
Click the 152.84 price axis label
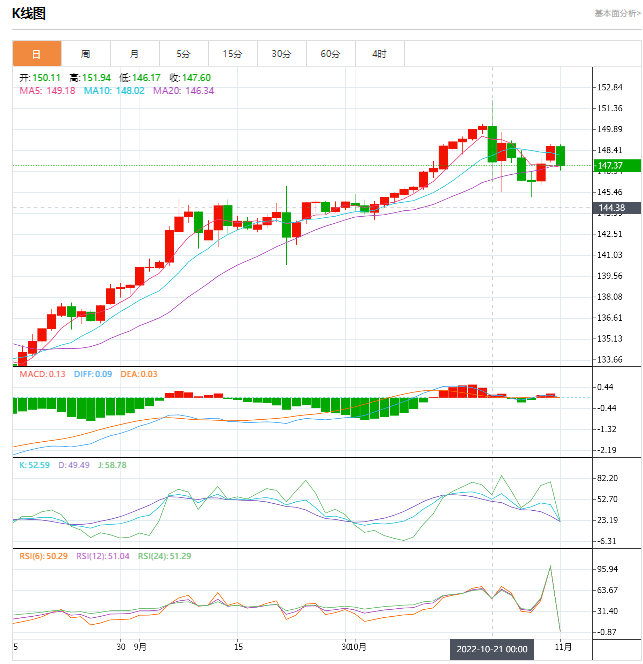[610, 87]
